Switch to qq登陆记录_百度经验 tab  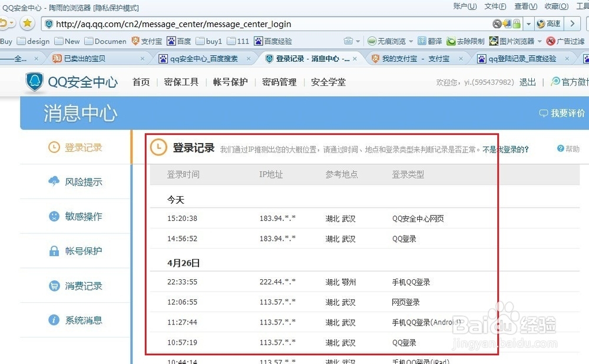point(522,58)
